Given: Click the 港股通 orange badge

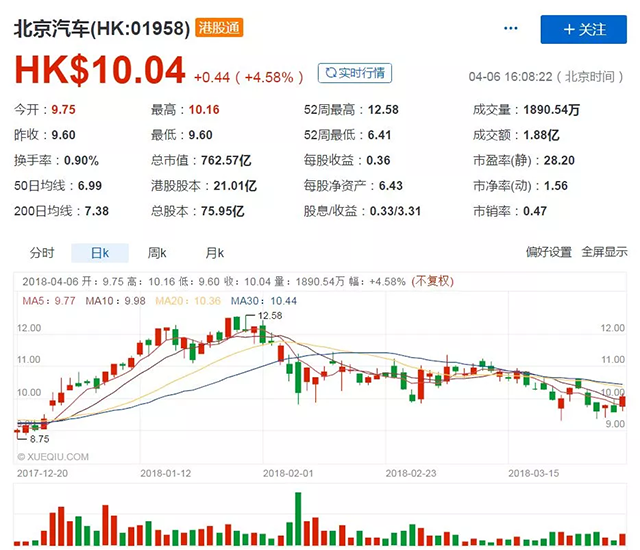Looking at the screenshot, I should (219, 28).
